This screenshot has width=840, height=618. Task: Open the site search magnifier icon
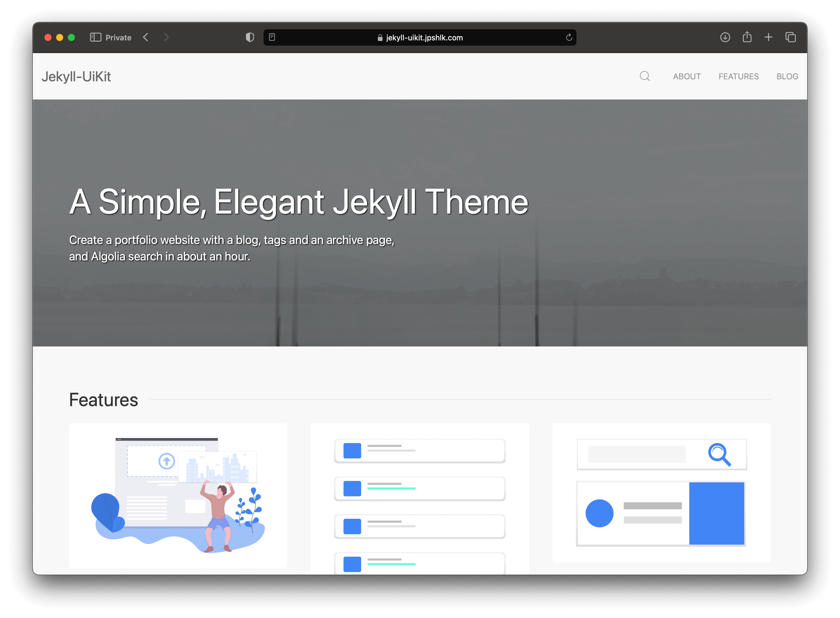645,76
